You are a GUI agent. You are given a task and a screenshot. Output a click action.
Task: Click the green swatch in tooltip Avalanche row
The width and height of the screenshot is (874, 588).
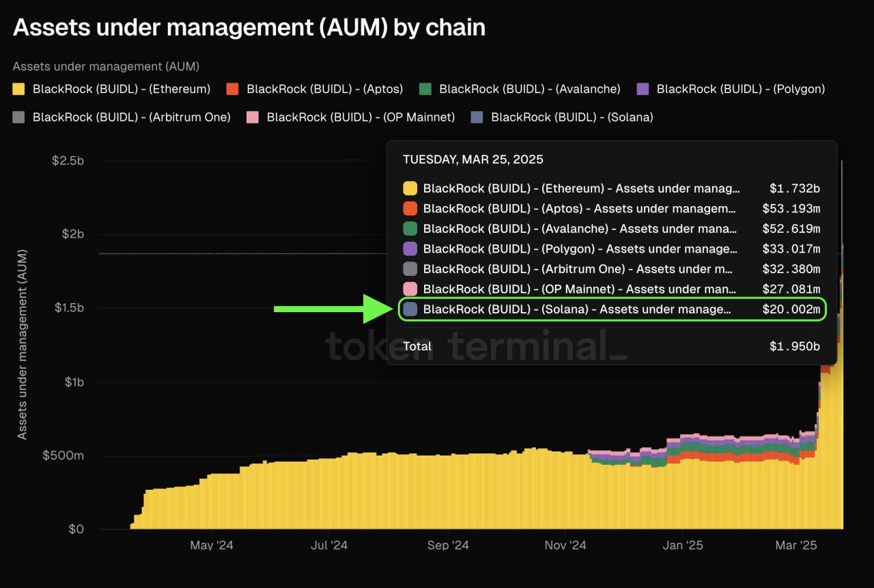tap(410, 229)
